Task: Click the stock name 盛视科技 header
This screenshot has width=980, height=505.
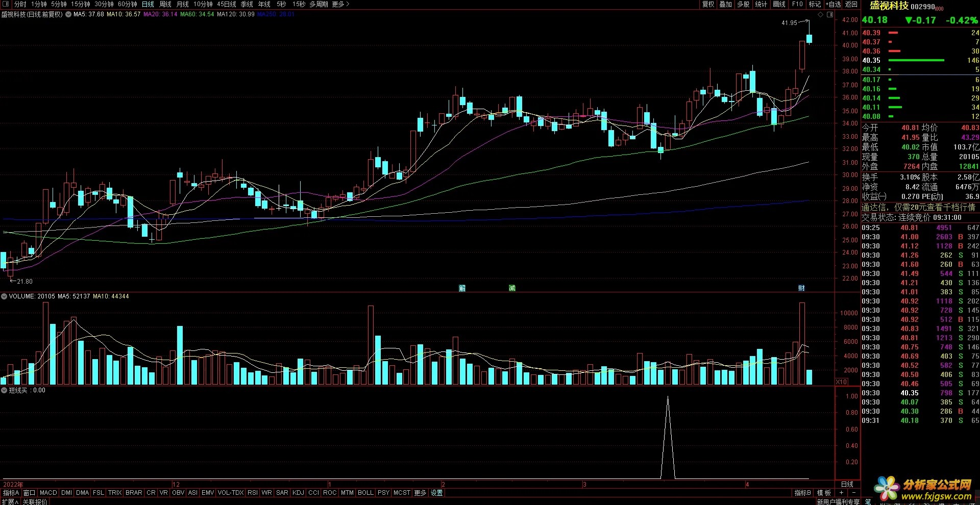Action: click(890, 6)
